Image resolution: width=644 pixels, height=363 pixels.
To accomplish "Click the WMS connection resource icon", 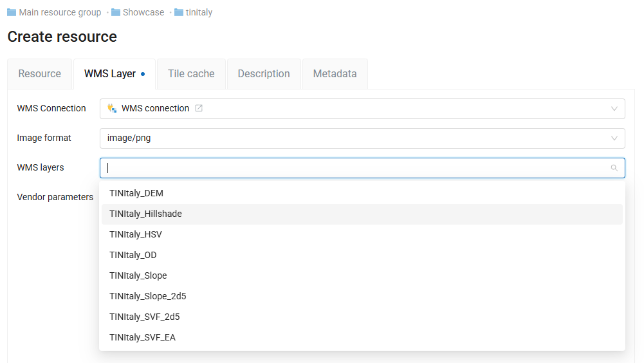I will coord(112,109).
